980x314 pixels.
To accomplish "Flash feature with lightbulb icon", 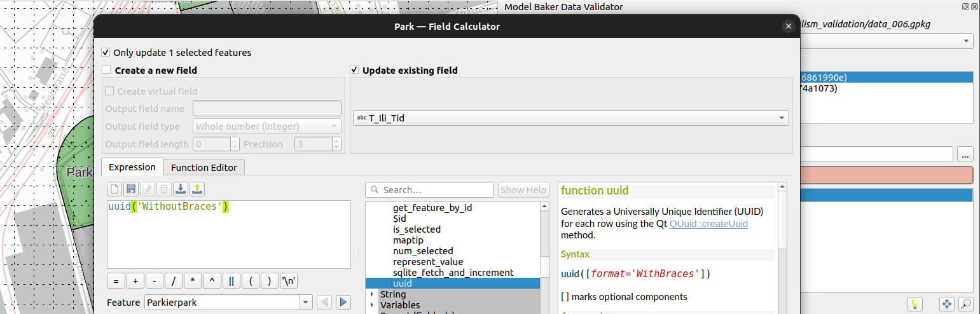I will [914, 304].
